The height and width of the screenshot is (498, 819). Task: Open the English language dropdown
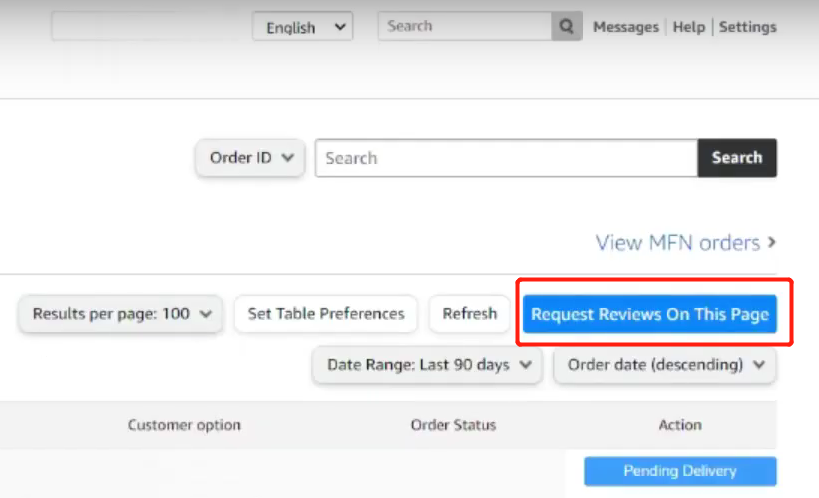pos(302,27)
